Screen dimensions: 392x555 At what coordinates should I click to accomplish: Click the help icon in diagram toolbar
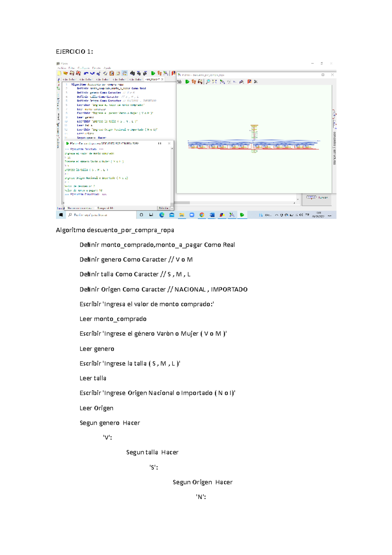pos(249,82)
